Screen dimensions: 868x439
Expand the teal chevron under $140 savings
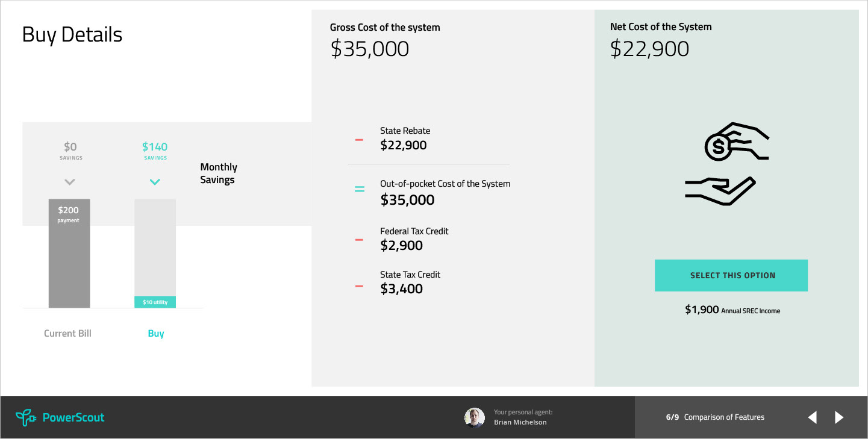point(155,182)
